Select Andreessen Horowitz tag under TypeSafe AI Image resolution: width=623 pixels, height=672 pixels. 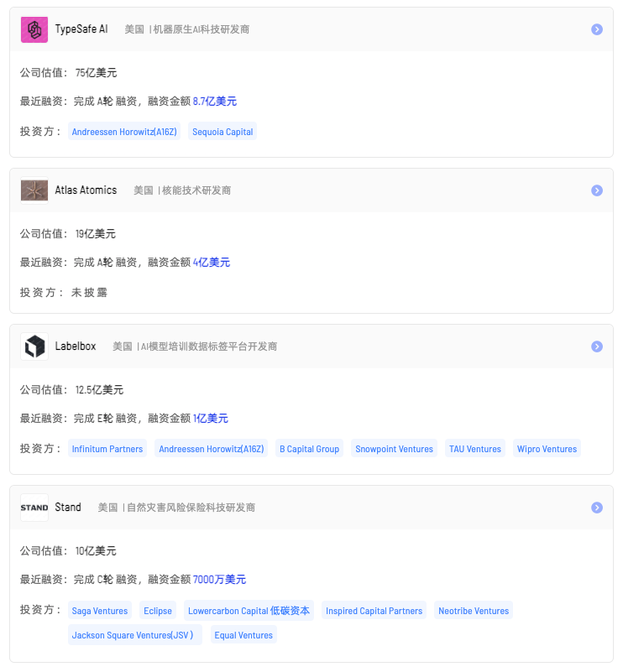pyautogui.click(x=124, y=132)
